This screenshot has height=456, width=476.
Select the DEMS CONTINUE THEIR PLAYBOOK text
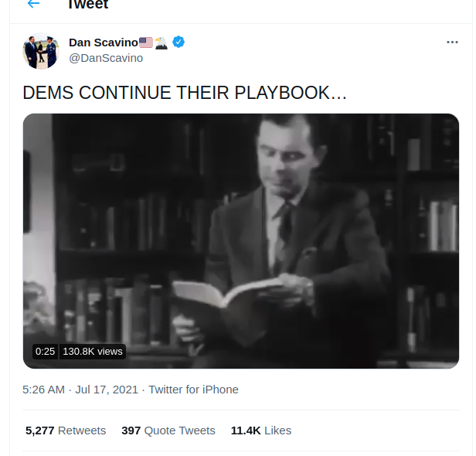[185, 93]
